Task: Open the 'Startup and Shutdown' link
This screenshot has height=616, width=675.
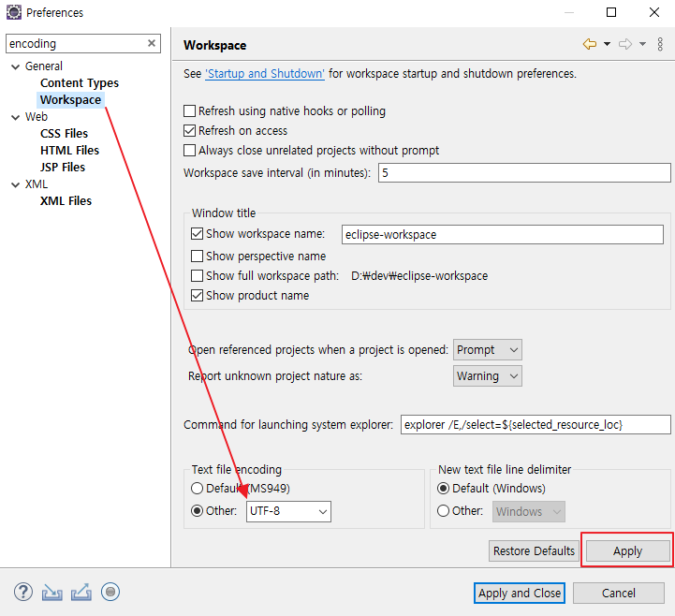Action: (x=265, y=74)
